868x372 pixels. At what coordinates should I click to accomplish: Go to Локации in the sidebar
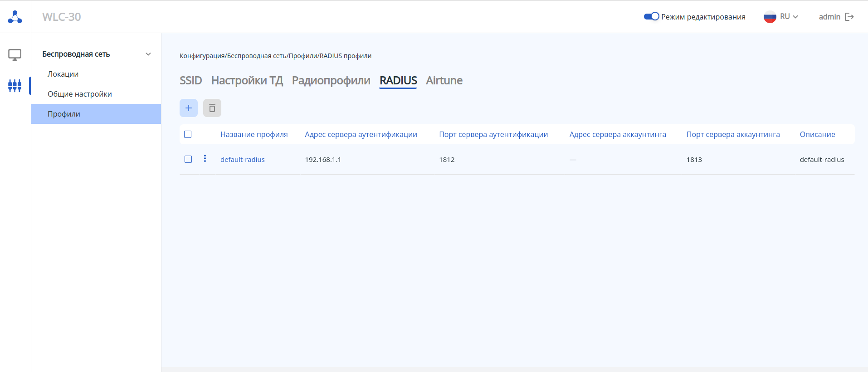tap(63, 74)
